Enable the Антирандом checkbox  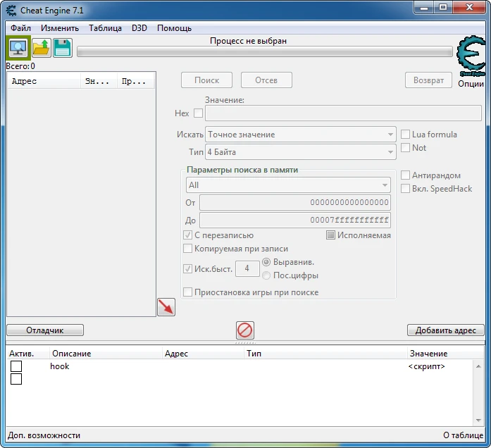click(405, 175)
